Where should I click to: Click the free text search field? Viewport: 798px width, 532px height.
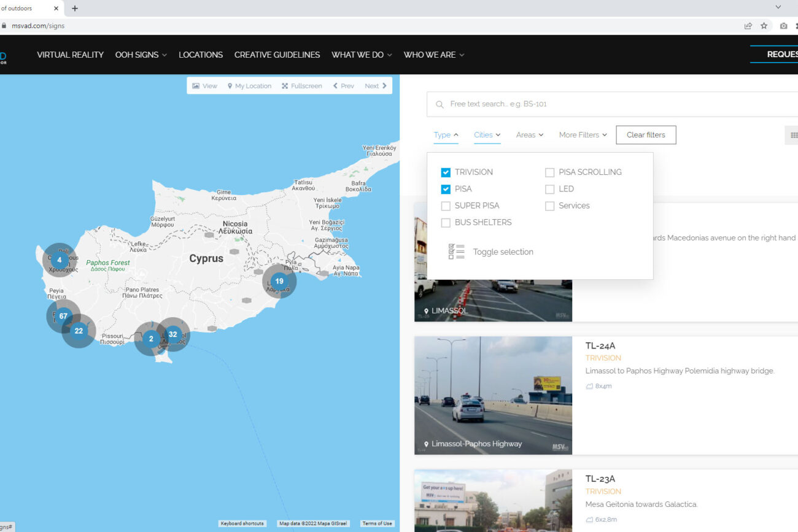614,104
